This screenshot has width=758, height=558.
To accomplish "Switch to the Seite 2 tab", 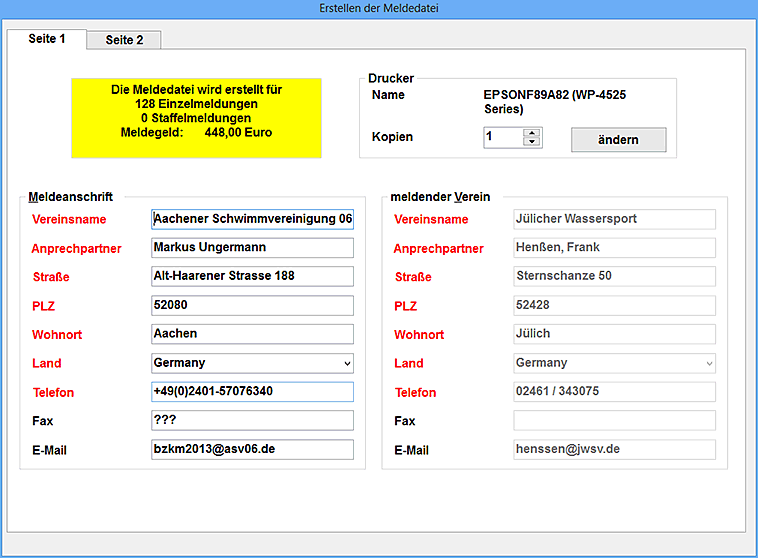I will pyautogui.click(x=124, y=40).
